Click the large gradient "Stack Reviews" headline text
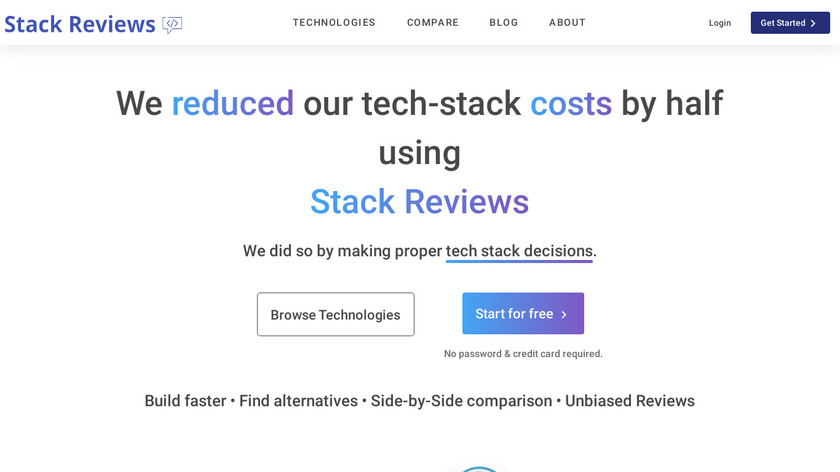Viewport: 840px width, 472px height. coord(419,201)
